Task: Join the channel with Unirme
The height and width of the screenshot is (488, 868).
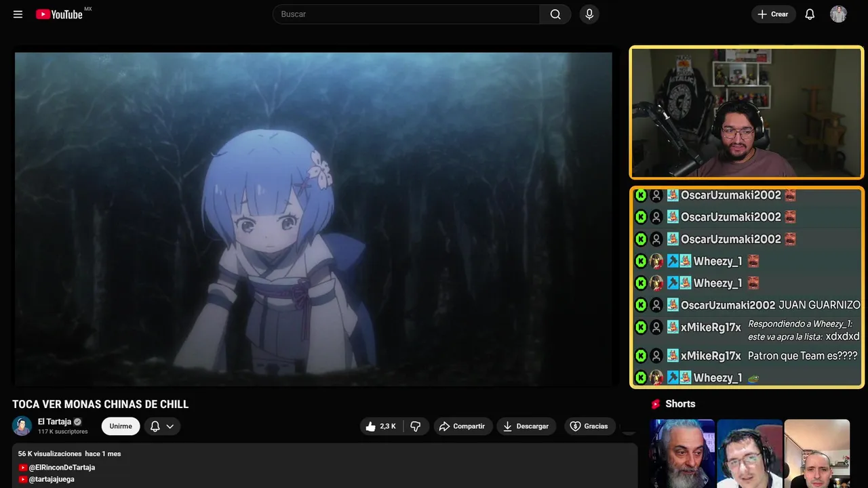Action: [x=121, y=426]
